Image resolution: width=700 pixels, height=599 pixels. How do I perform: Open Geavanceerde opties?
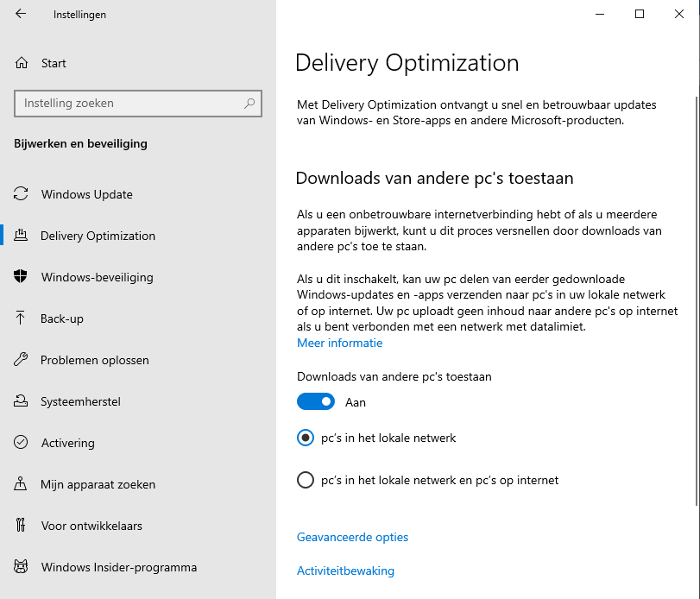tap(352, 537)
